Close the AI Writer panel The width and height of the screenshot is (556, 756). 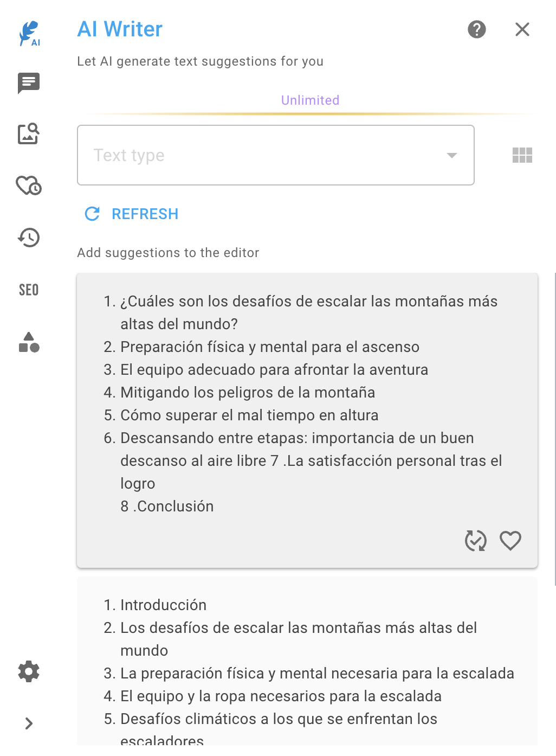coord(522,29)
